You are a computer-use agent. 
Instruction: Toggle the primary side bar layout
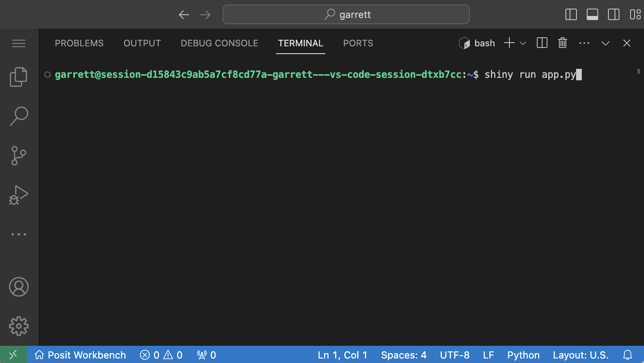click(571, 15)
